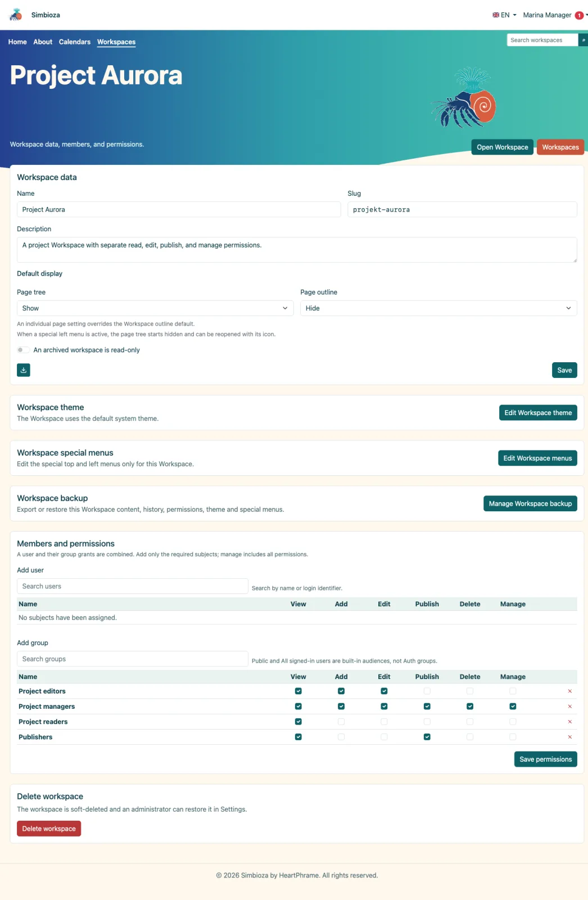This screenshot has height=900, width=588.
Task: Open the EN language dropdown
Action: [504, 15]
